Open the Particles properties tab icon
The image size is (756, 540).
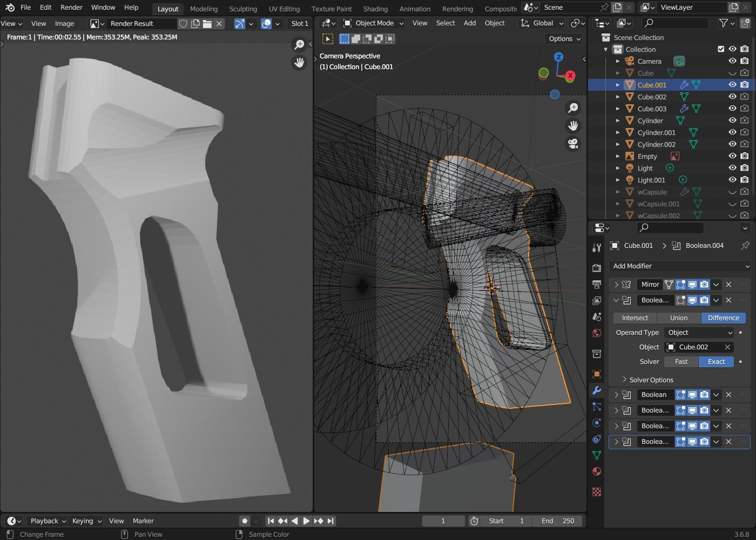pyautogui.click(x=597, y=406)
